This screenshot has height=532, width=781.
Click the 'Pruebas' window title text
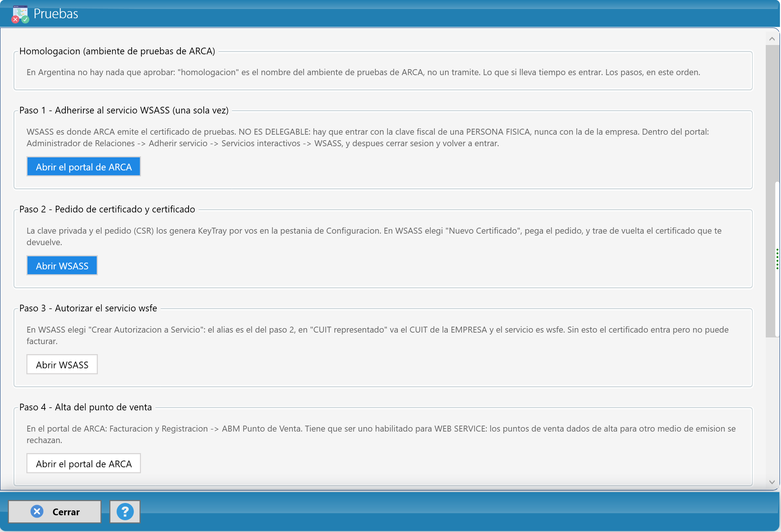(x=56, y=14)
